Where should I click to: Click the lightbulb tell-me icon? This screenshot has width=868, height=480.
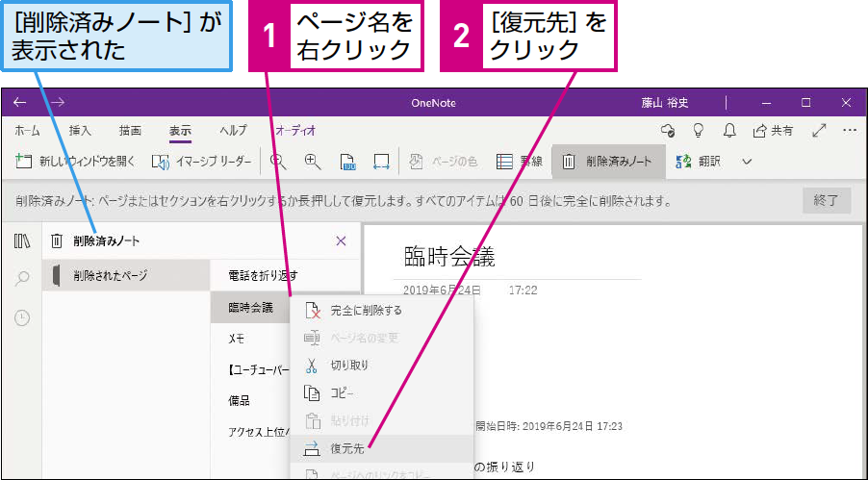point(698,131)
